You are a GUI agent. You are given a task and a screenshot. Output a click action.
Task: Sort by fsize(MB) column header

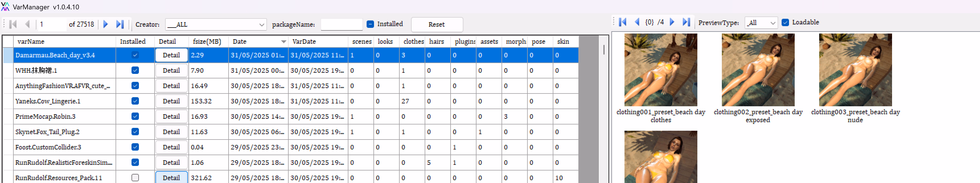click(208, 41)
